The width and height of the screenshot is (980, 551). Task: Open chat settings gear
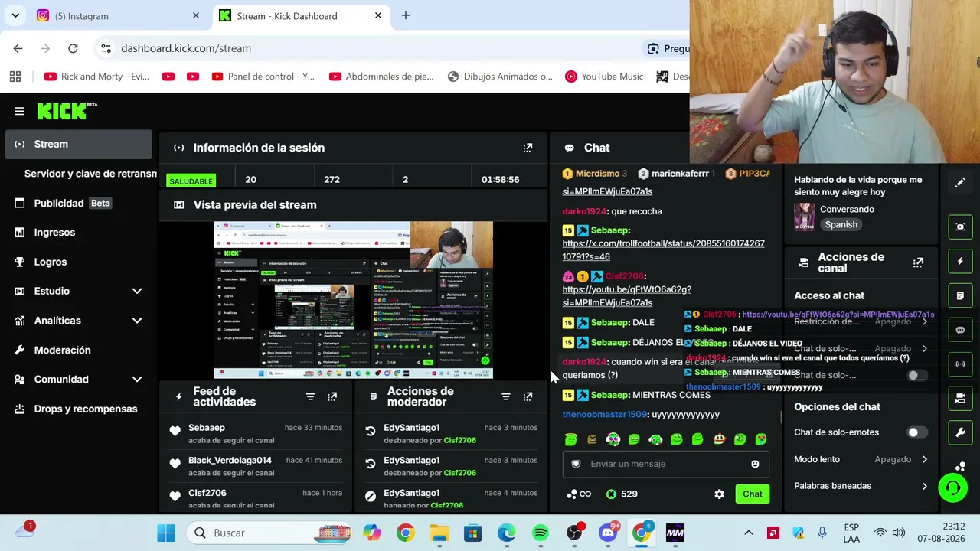tap(719, 494)
